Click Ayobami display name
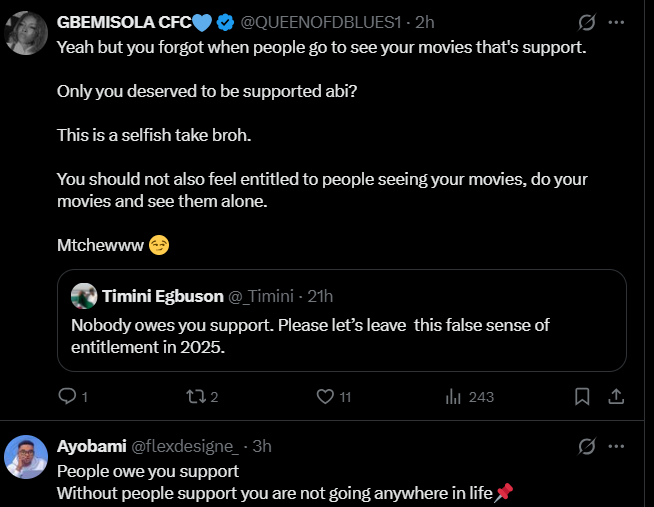 (92, 446)
